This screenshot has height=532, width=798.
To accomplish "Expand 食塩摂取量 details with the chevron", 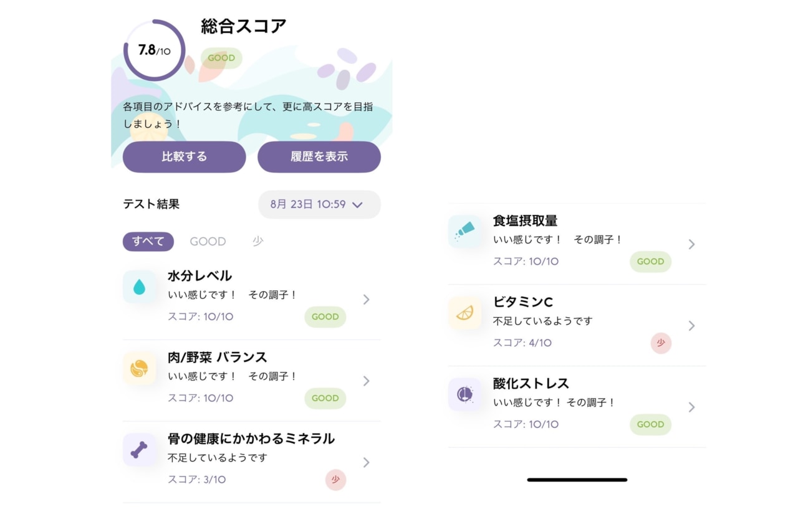I will point(691,244).
